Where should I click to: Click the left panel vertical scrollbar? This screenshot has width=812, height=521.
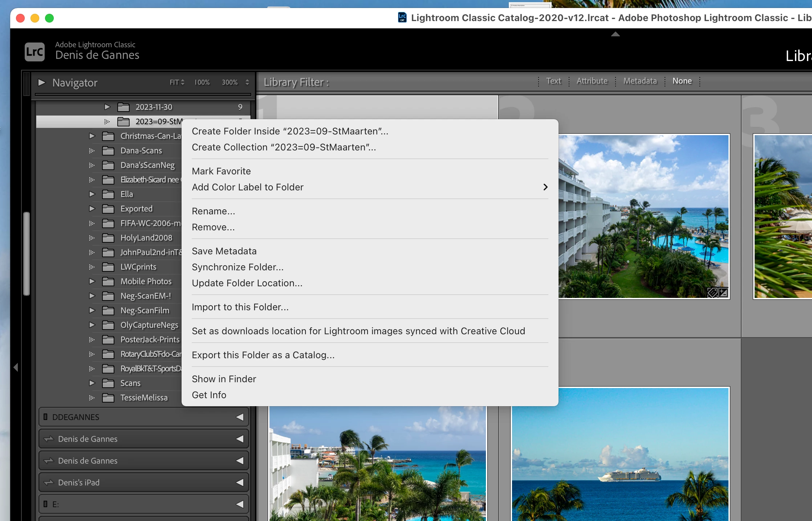pyautogui.click(x=26, y=253)
